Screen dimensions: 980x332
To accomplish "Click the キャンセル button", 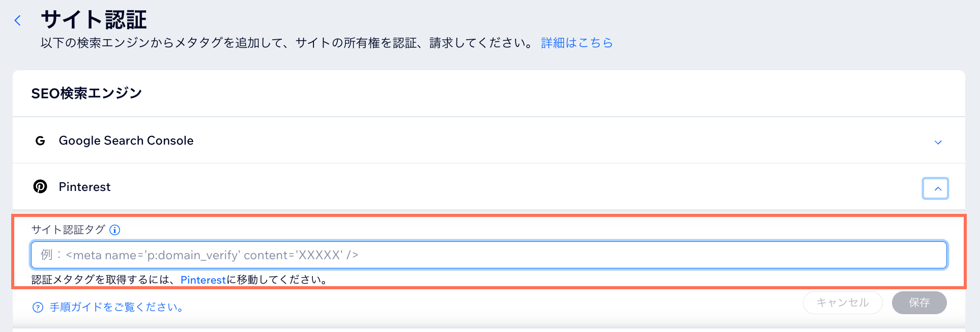I will click(x=843, y=303).
